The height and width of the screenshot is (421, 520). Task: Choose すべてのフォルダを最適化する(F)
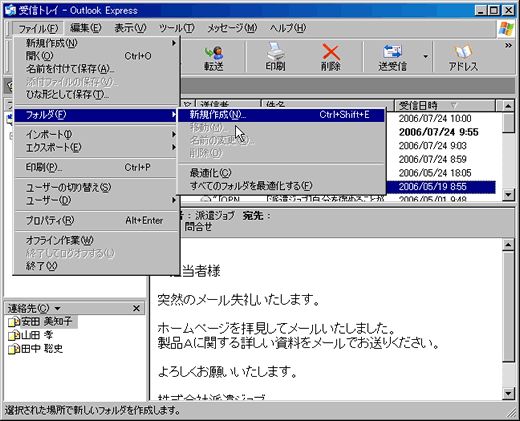(x=281, y=186)
